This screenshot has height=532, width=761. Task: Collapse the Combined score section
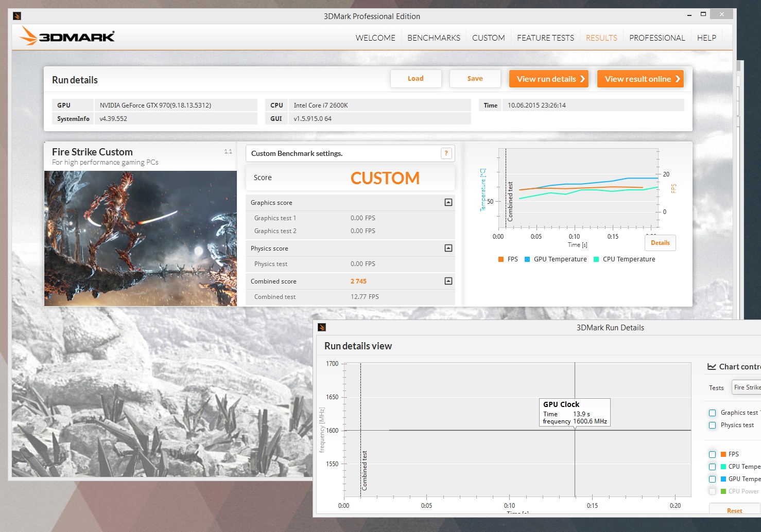click(x=448, y=281)
